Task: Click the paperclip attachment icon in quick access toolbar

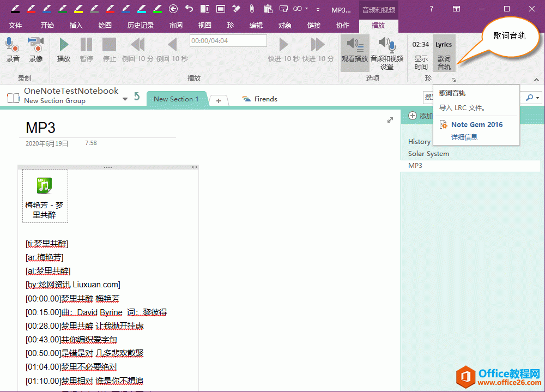Action: pos(251,8)
